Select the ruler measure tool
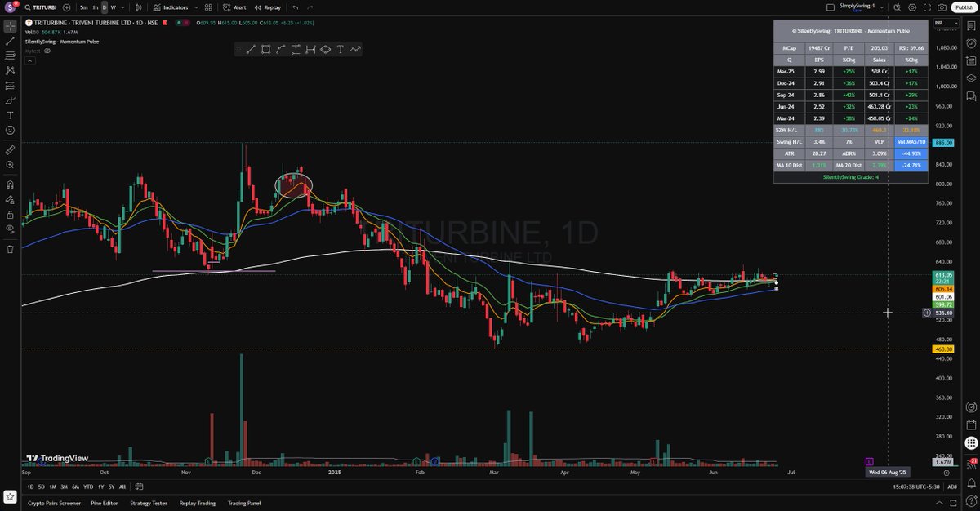Viewport: 980px width, 511px height. pyautogui.click(x=10, y=150)
